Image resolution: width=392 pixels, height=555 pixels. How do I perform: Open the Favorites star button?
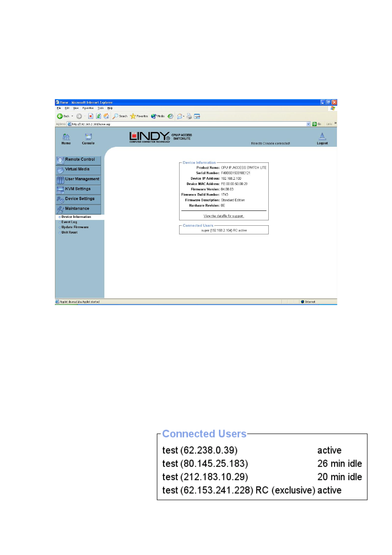click(139, 116)
